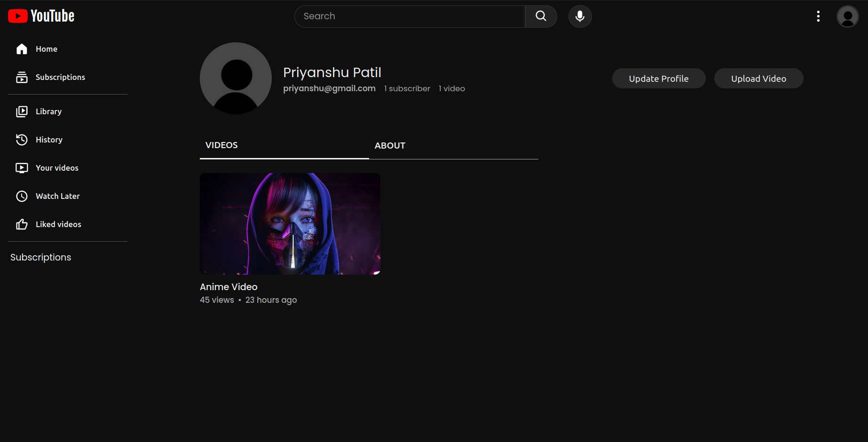Click the Watch Later clock icon
Image resolution: width=868 pixels, height=442 pixels.
pyautogui.click(x=22, y=196)
